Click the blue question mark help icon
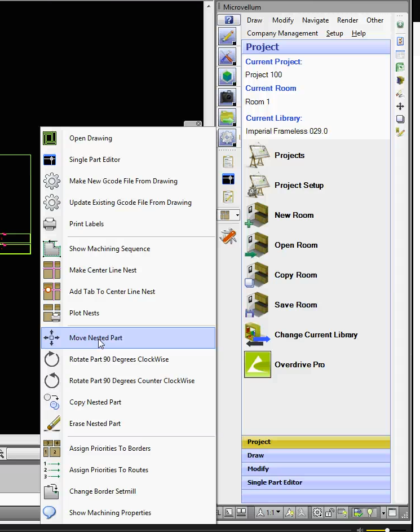The width and height of the screenshot is (420, 532). pyautogui.click(x=229, y=20)
